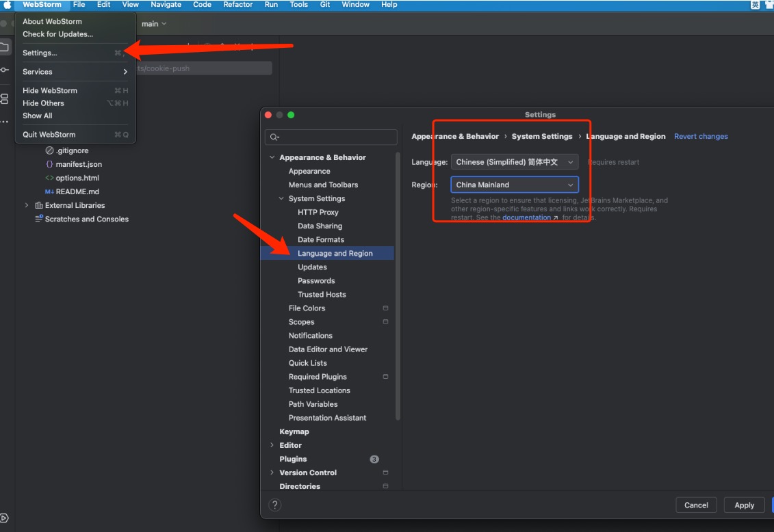Click the Cancel button
This screenshot has height=532, width=774.
pyautogui.click(x=696, y=505)
